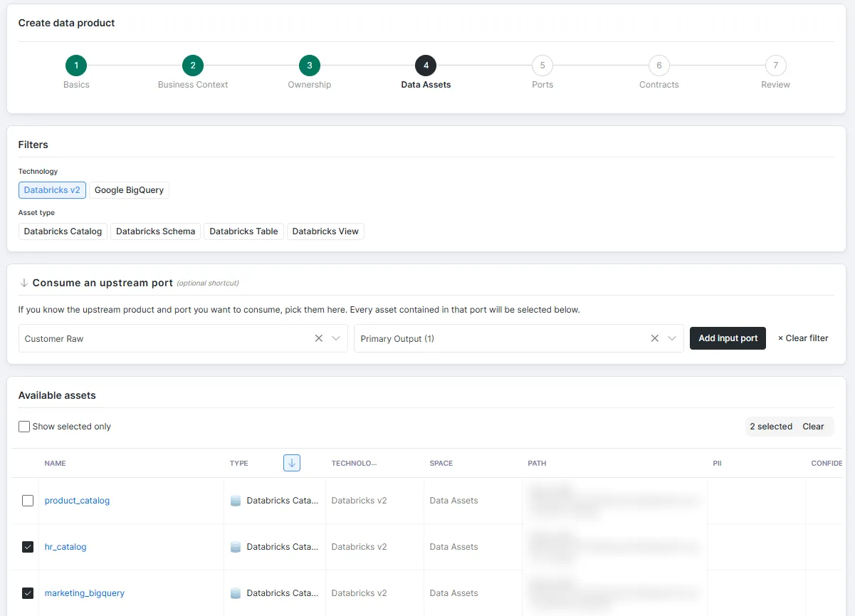855x616 pixels.
Task: Open the Customer Raw upstream product combo box
Action: [x=183, y=338]
